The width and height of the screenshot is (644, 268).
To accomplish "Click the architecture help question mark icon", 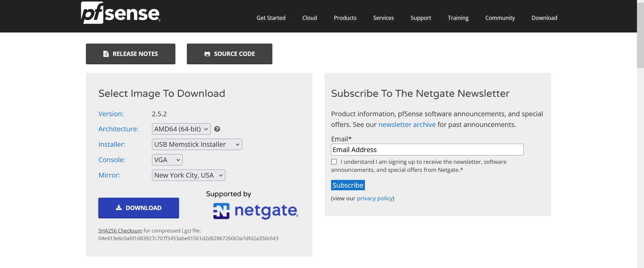I will tap(217, 129).
